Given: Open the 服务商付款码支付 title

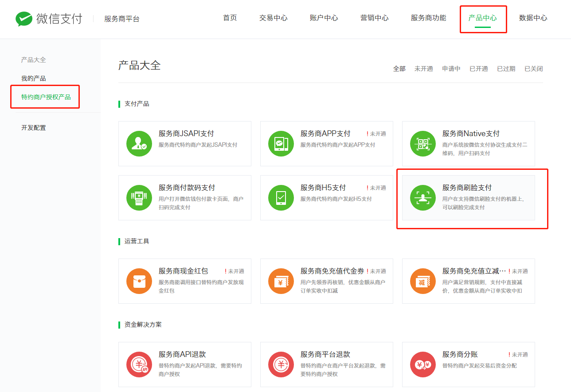Looking at the screenshot, I should coord(187,188).
